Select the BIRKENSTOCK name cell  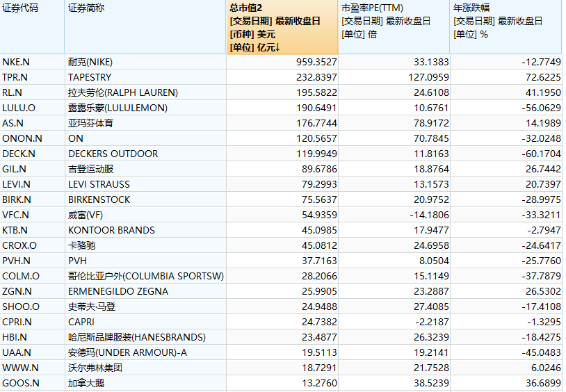pyautogui.click(x=145, y=199)
